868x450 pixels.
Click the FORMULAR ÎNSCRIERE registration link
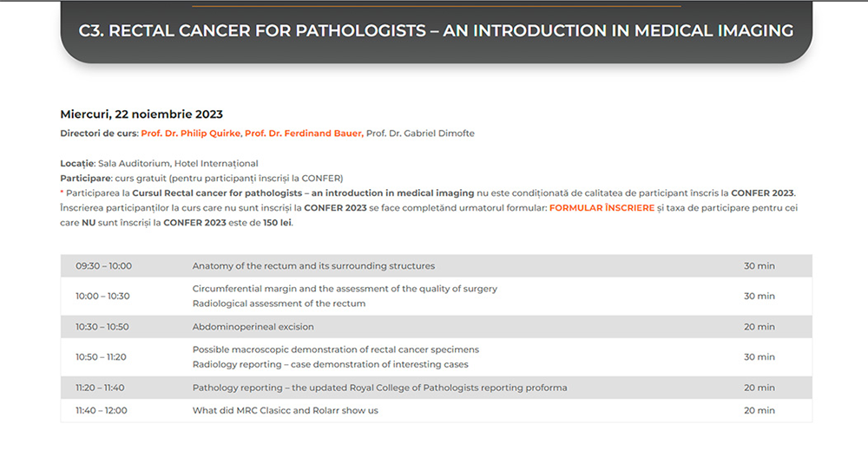point(602,208)
